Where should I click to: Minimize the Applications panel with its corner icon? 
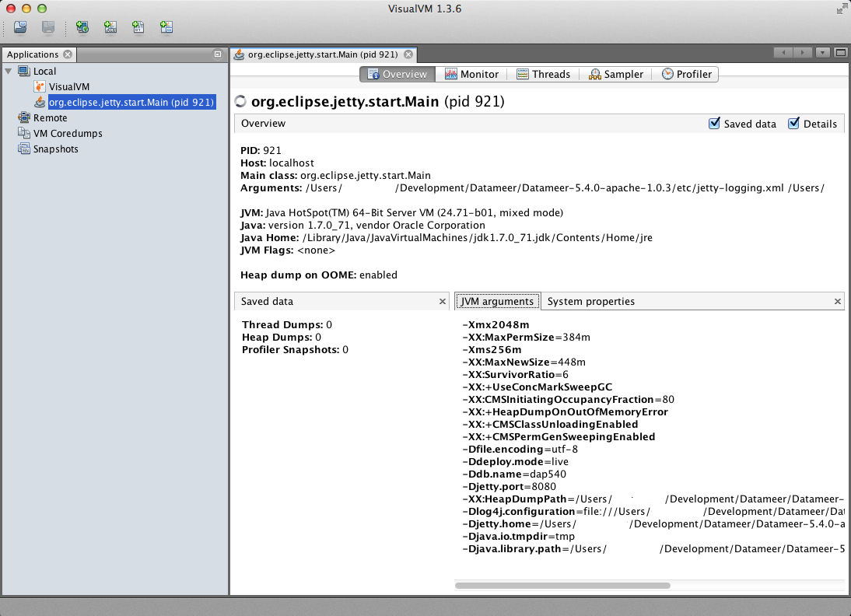(218, 54)
